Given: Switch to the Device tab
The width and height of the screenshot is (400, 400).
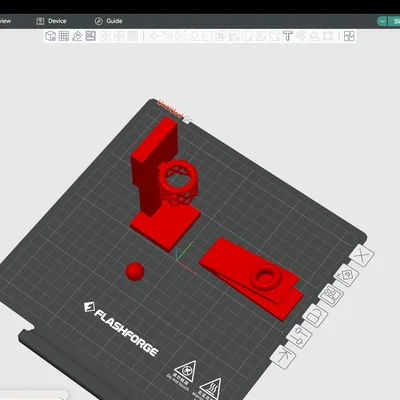Looking at the screenshot, I should 51,21.
